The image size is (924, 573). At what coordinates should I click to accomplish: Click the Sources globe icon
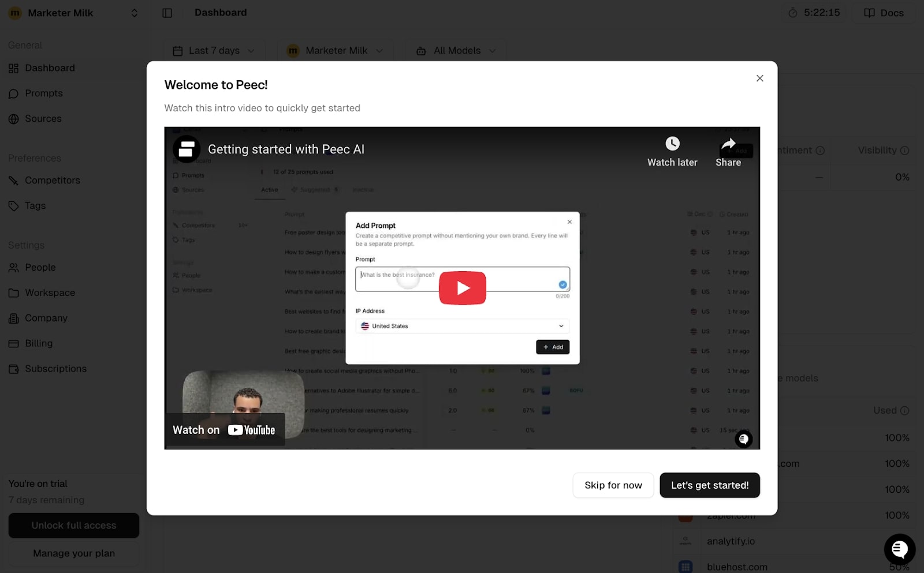[x=14, y=119]
